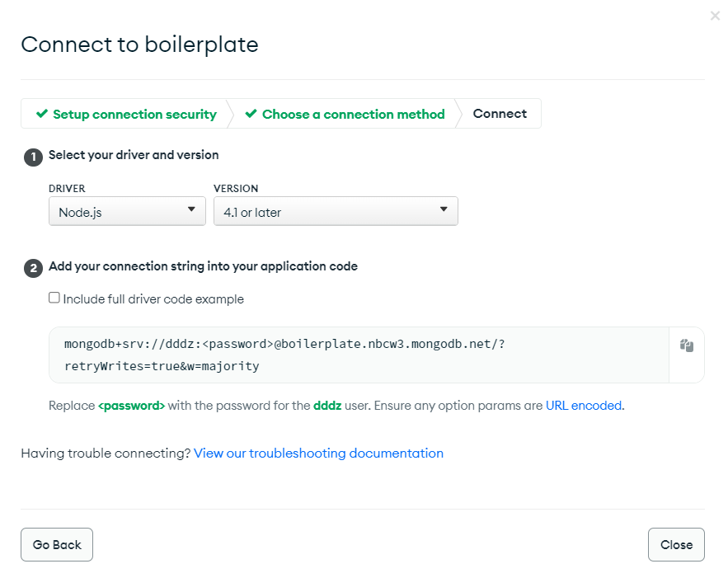
Task: Click the arrow on the Node.js driver selector
Action: pyautogui.click(x=191, y=210)
